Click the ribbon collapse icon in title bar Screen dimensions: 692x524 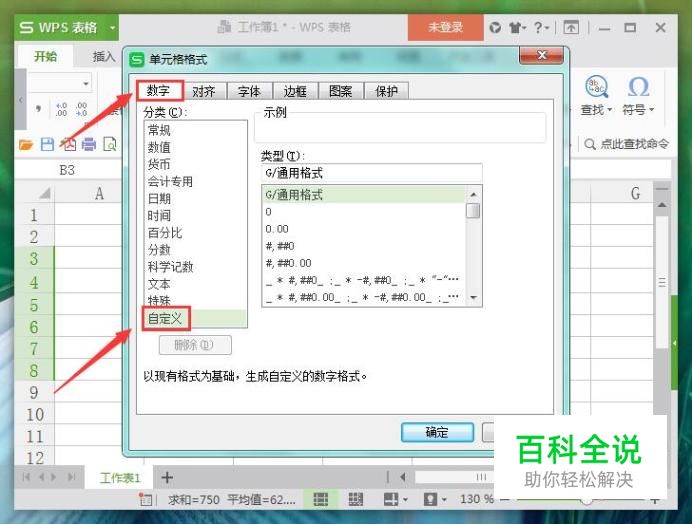point(571,28)
